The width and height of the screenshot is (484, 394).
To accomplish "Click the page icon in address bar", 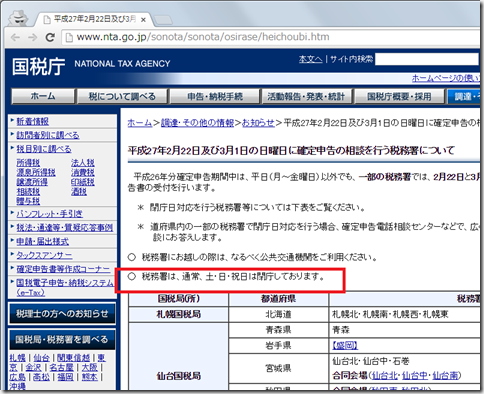I will 69,37.
